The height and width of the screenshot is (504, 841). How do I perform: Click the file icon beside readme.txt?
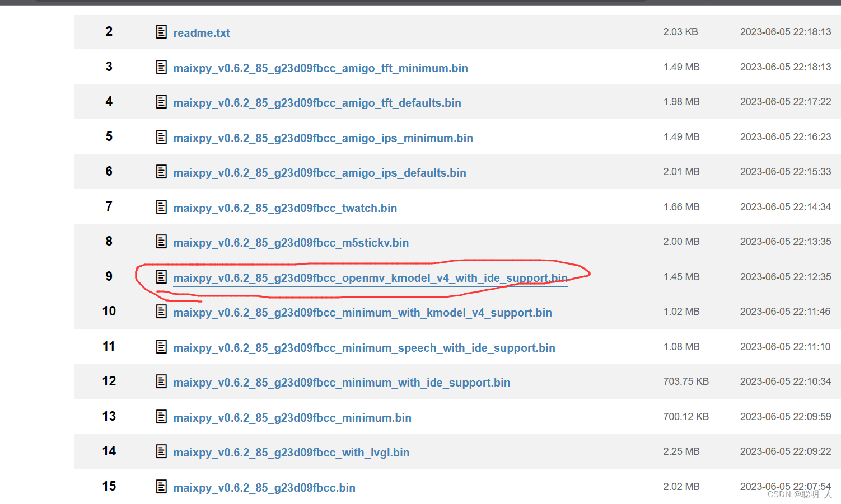tap(161, 32)
